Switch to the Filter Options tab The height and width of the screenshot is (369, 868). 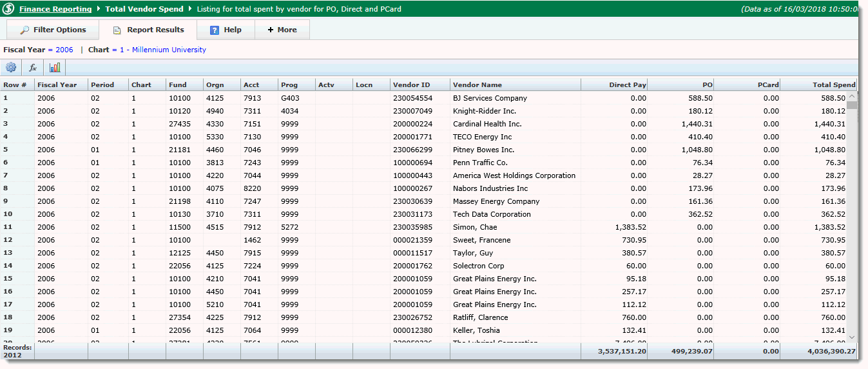[52, 30]
